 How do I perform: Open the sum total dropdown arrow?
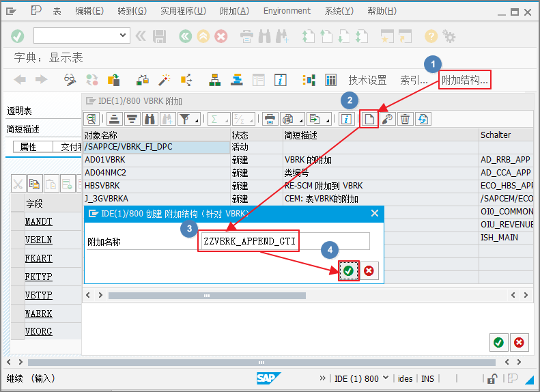tap(227, 121)
